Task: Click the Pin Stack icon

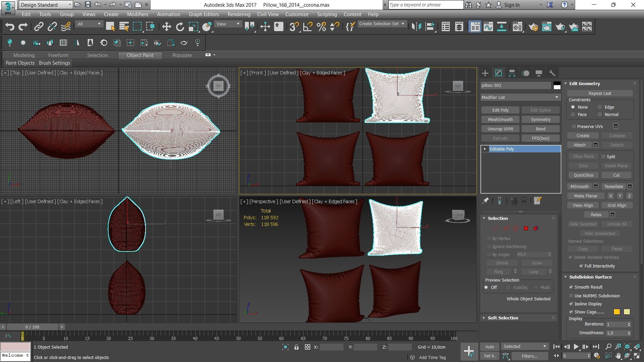Action: tap(485, 201)
